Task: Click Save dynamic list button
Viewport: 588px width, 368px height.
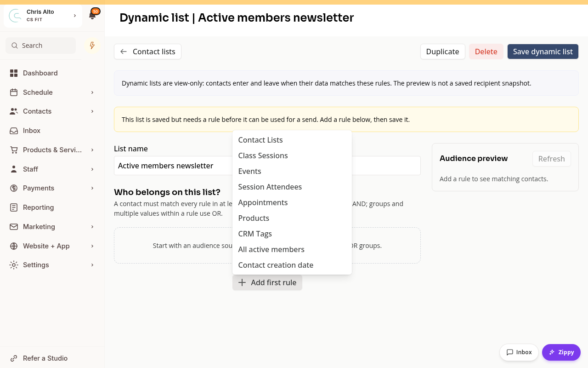Action: 543,52
